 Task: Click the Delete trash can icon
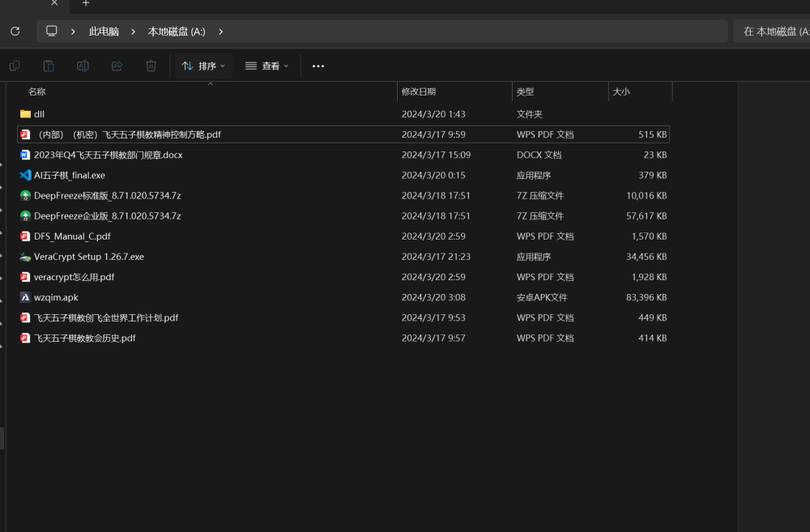151,66
